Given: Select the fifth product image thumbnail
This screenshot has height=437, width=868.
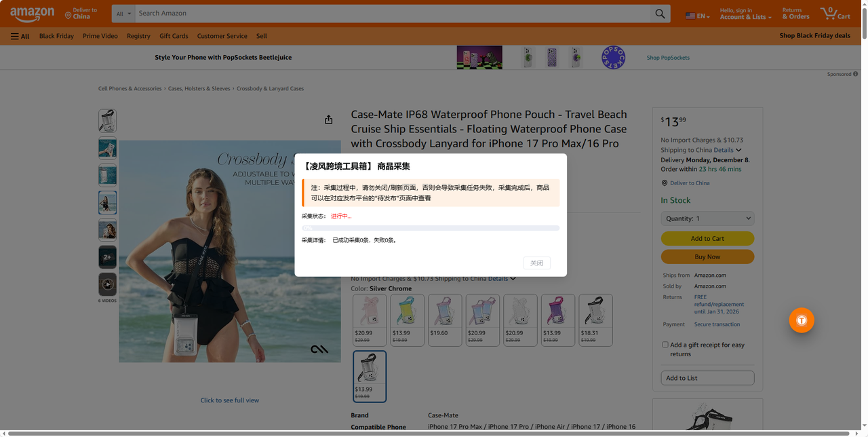Looking at the screenshot, I should click(107, 229).
